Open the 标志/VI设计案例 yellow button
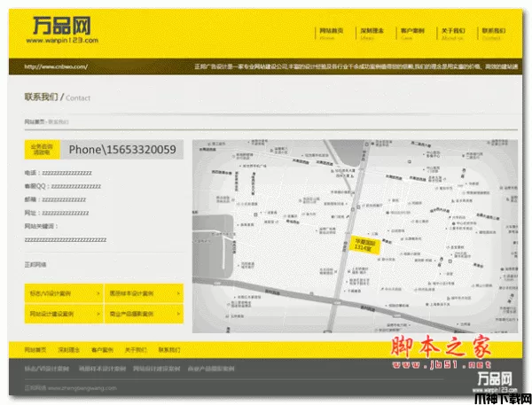The image size is (532, 405). click(64, 293)
